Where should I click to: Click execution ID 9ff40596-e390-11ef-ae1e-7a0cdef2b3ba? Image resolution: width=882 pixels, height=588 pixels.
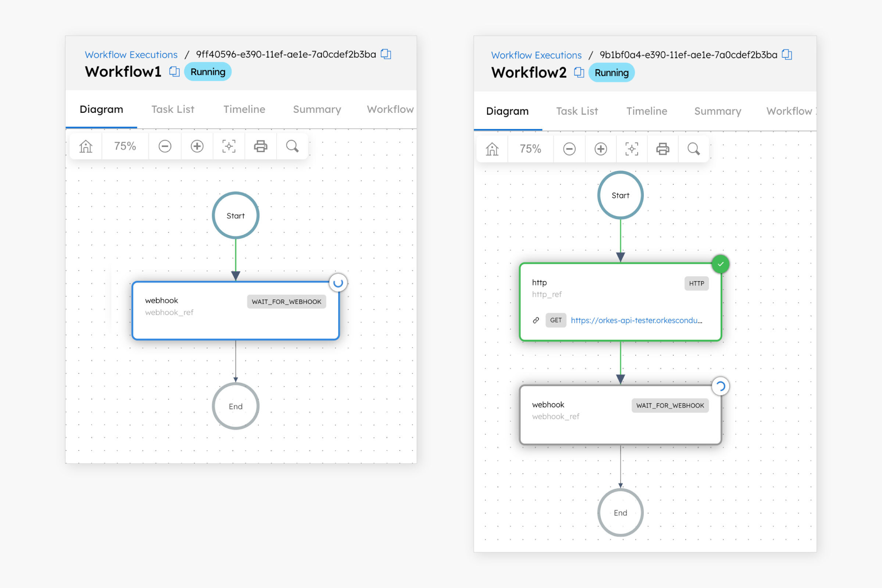pos(286,54)
